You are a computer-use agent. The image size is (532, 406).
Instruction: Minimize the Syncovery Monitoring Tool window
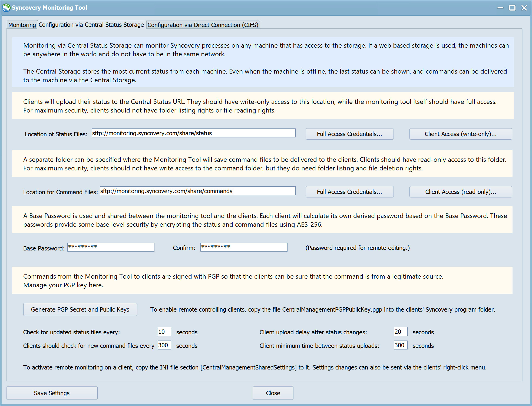pyautogui.click(x=500, y=8)
